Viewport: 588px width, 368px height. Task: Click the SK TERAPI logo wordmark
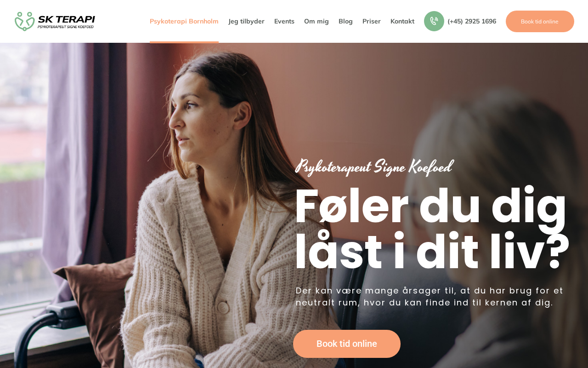67,19
